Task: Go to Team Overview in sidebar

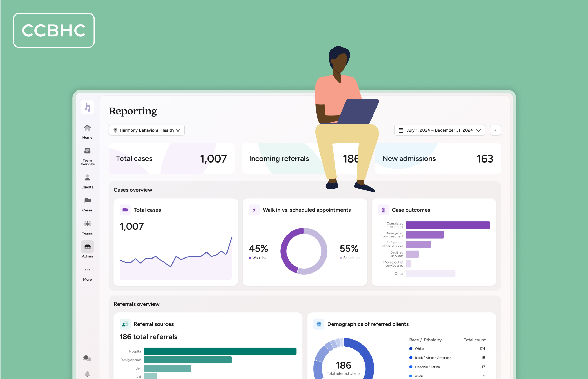Action: tap(87, 157)
